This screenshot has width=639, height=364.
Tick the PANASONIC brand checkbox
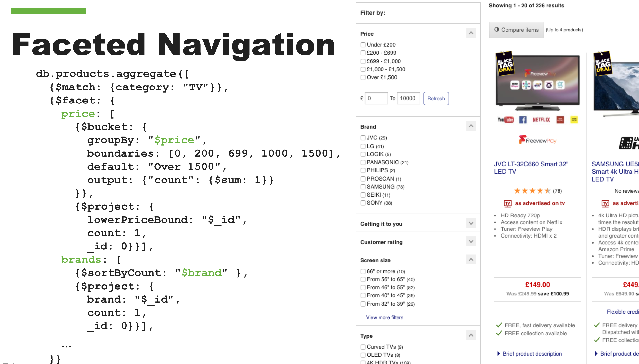coord(363,162)
